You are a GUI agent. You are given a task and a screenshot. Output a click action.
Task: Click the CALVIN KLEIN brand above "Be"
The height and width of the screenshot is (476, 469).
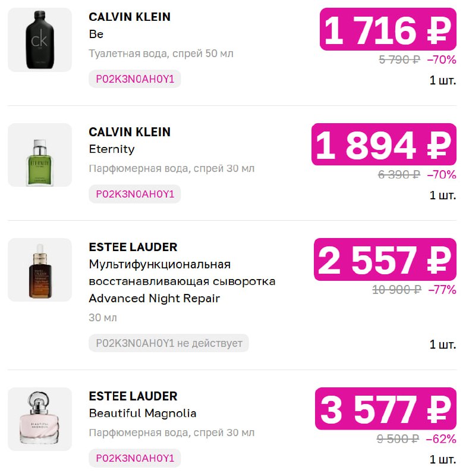tap(130, 17)
